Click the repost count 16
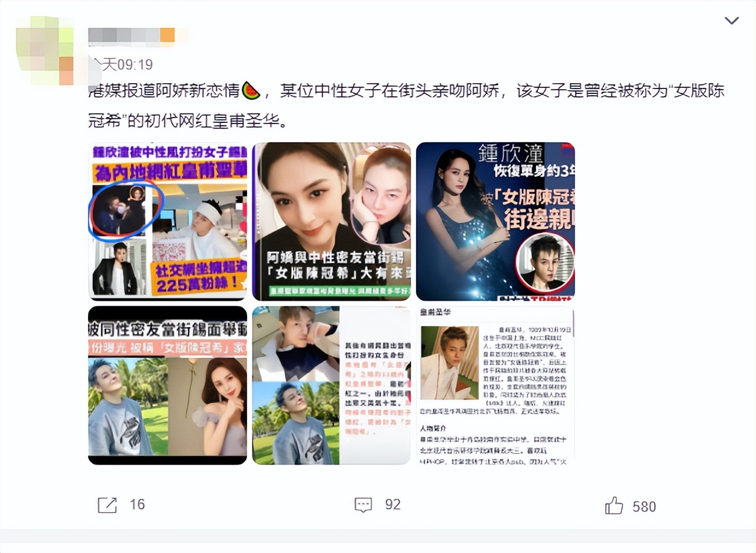 (137, 505)
